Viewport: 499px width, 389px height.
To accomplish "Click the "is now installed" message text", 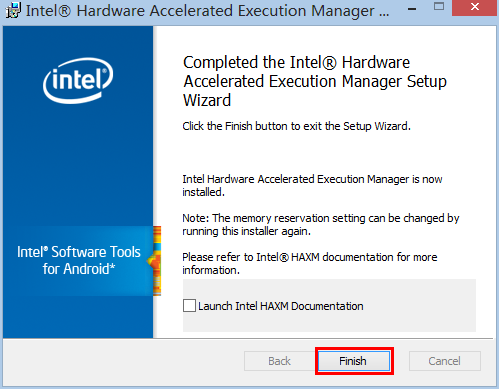I will 312,186.
